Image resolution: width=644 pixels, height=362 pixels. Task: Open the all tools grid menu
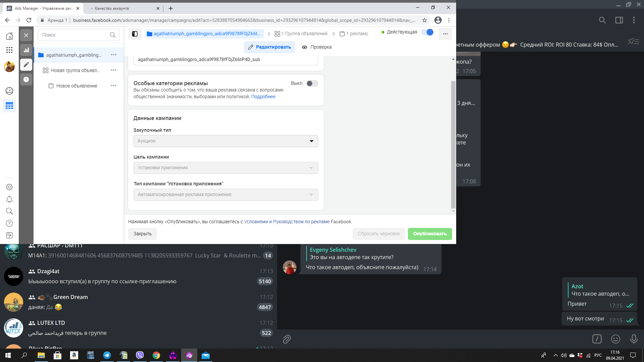coord(9,50)
